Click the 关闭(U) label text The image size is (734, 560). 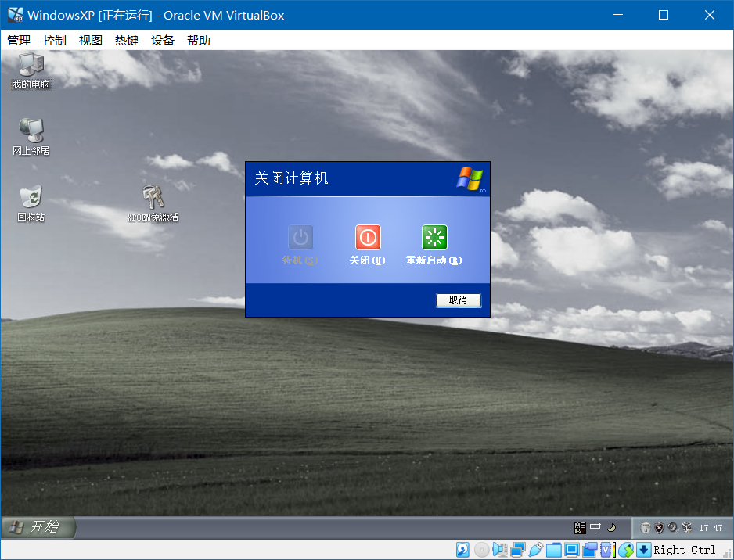368,260
